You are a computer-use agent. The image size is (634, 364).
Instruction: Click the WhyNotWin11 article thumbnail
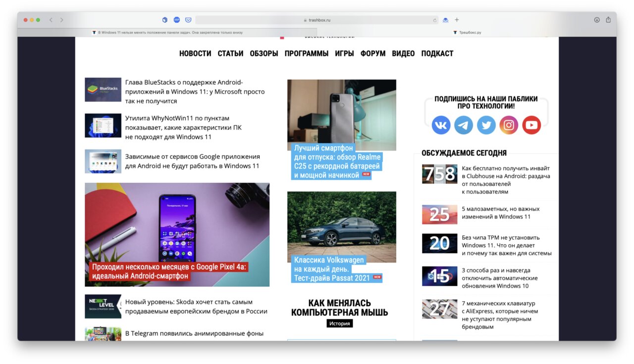pos(103,125)
